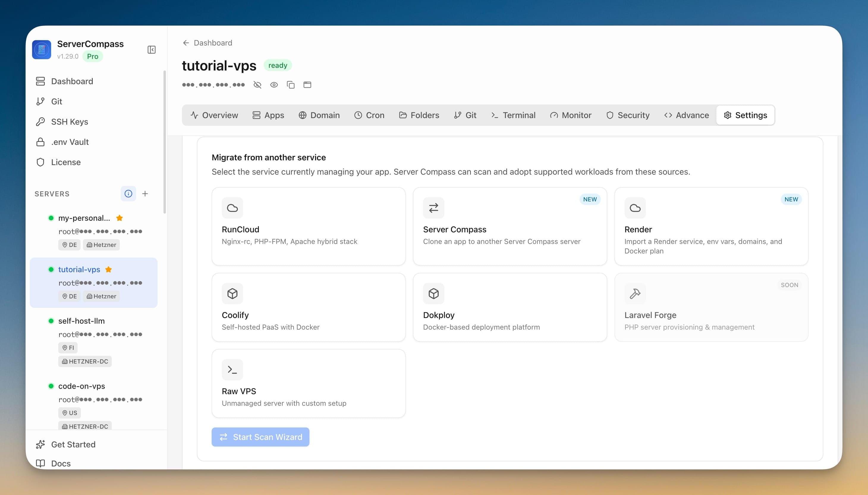
Task: Open .env Vault in the sidebar
Action: [x=62, y=142]
